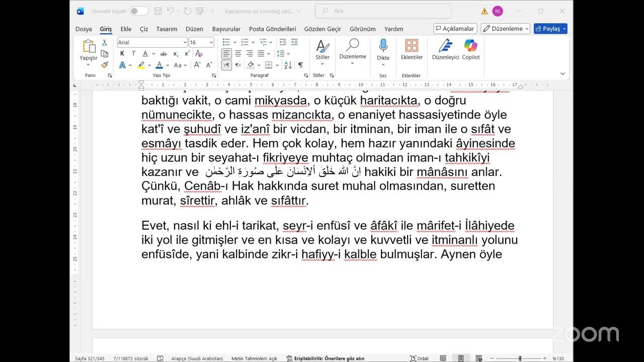Switch to Print Layout view
The image size is (644, 362).
460,358
